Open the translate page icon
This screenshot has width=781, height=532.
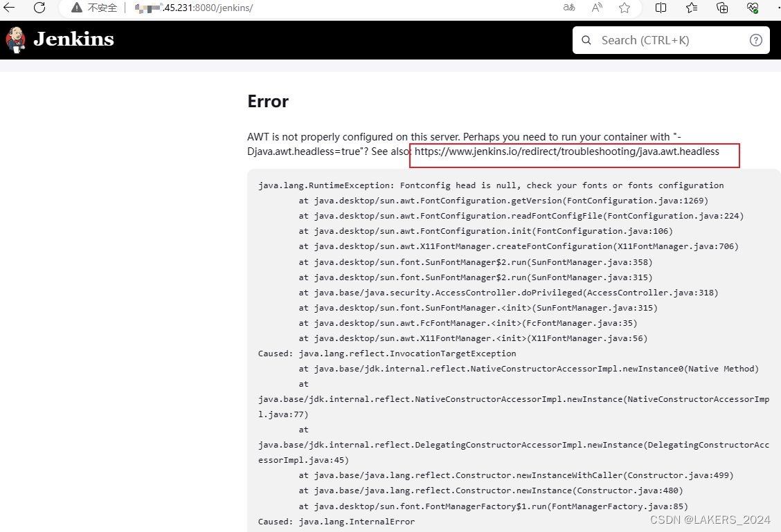[569, 8]
